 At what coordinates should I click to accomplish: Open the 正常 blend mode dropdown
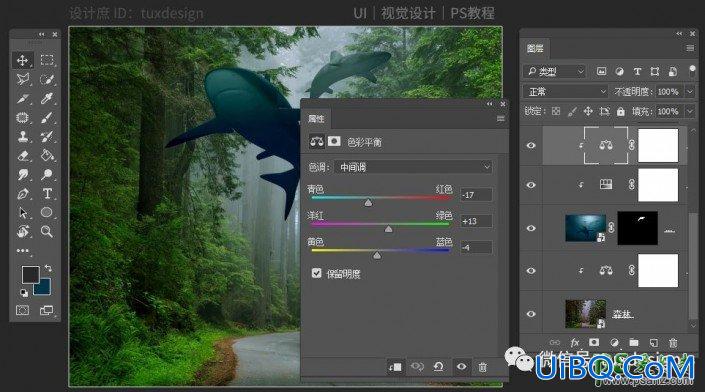[x=565, y=92]
